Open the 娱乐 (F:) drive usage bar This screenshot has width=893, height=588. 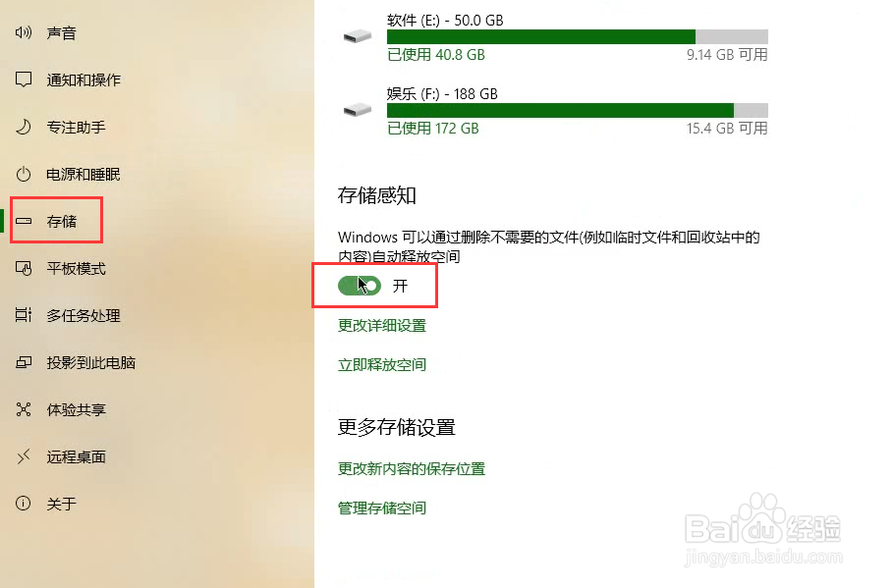coord(578,110)
